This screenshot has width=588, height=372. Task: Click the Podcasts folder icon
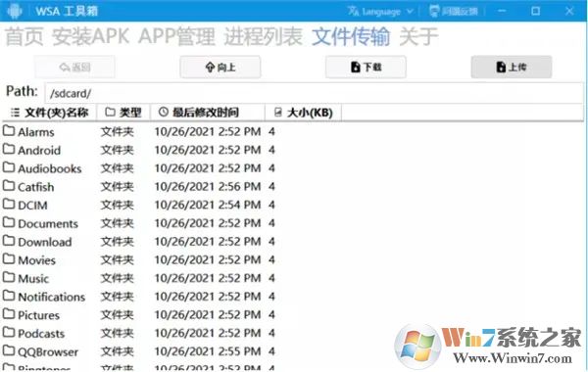pyautogui.click(x=9, y=333)
